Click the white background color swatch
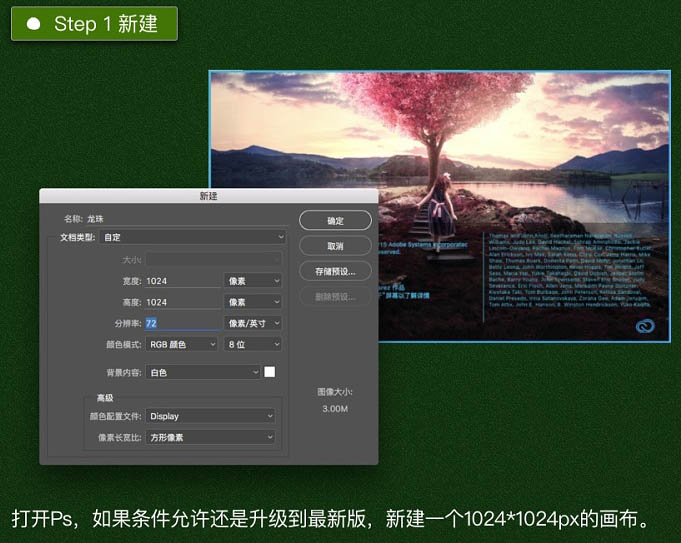Viewport: 681px width, 543px height. coord(270,372)
